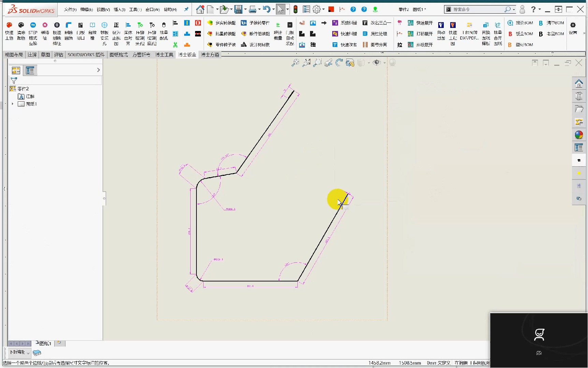Expand the FeatureManager panel with the arrow
Viewport: 588px width, 368px height.
click(99, 70)
